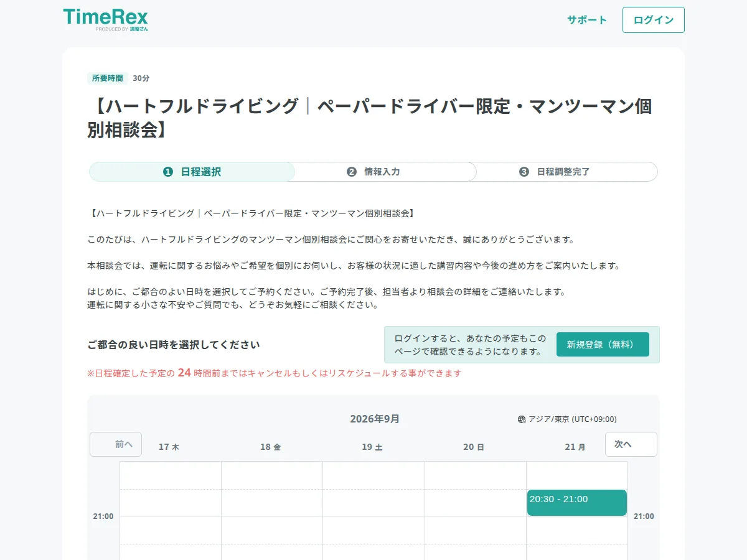Viewport: 747px width, 560px height.
Task: Click the 所要時間 duration badge
Action: pos(108,78)
